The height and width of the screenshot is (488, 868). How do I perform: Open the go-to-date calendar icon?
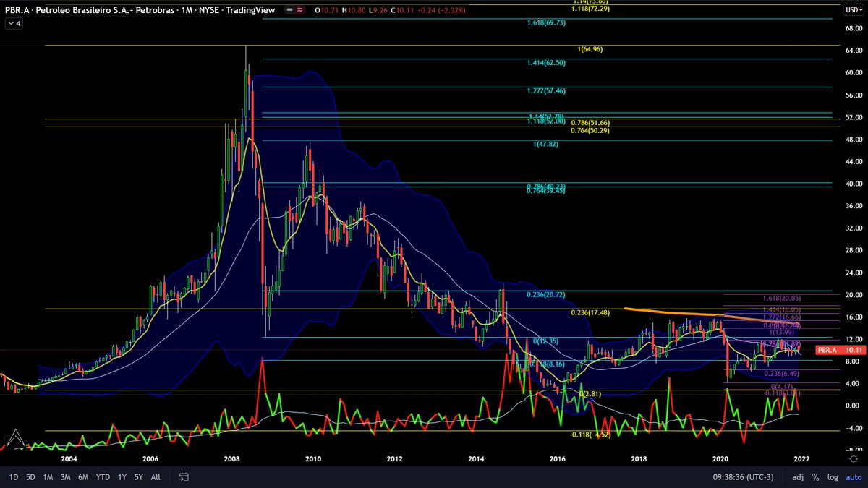point(184,477)
